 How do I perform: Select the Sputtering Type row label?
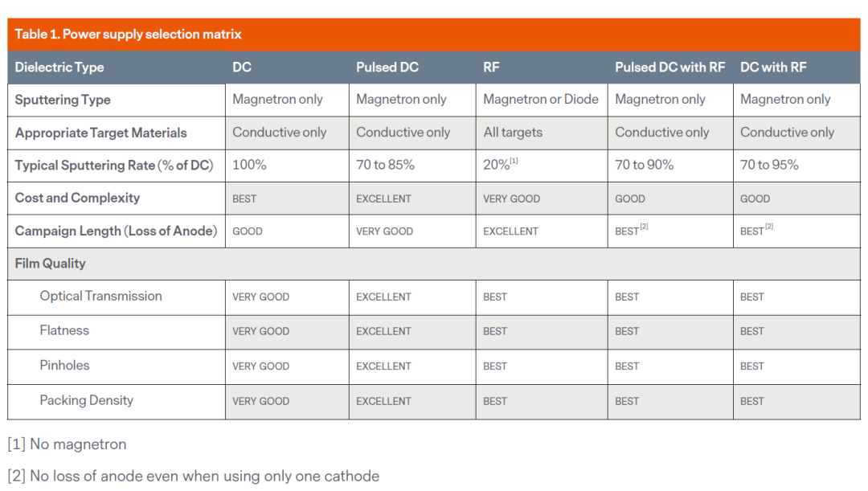pyautogui.click(x=63, y=100)
